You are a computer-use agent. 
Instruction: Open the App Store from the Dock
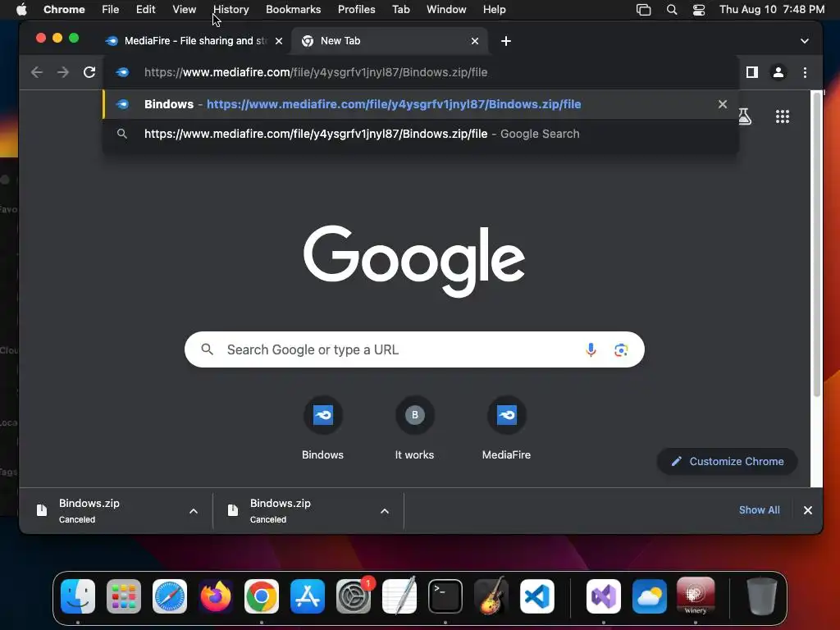coord(308,596)
